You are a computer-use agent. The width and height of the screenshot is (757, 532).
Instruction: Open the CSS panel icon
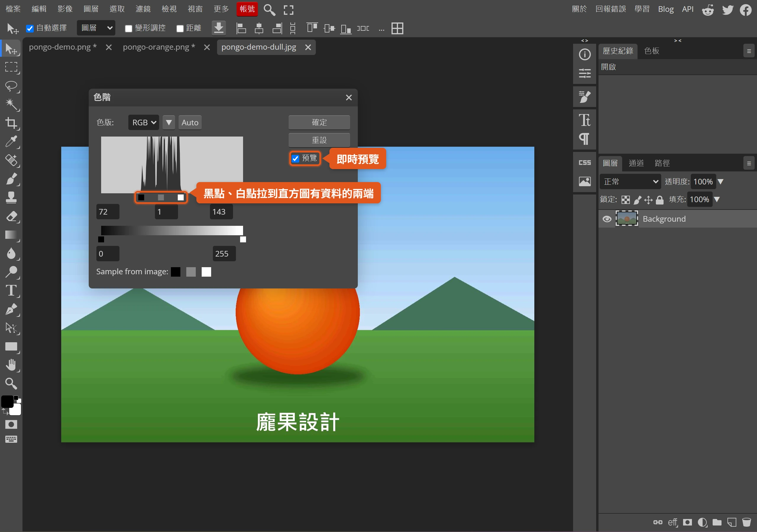(x=585, y=163)
